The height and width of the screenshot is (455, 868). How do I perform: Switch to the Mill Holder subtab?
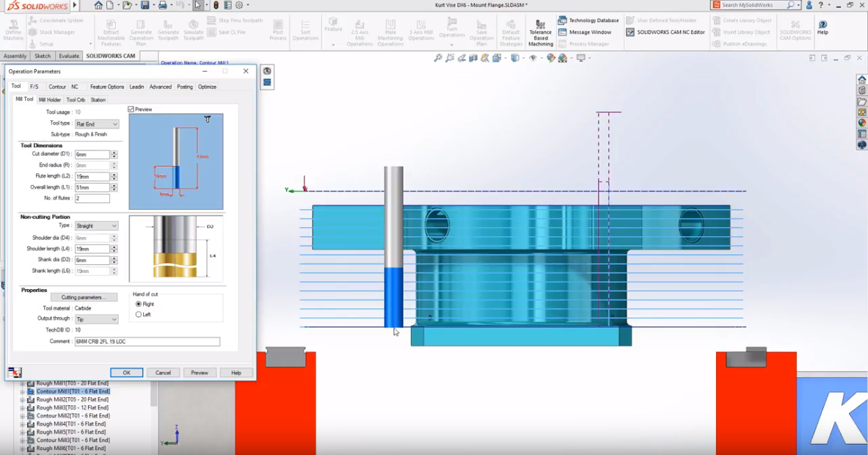tap(50, 101)
